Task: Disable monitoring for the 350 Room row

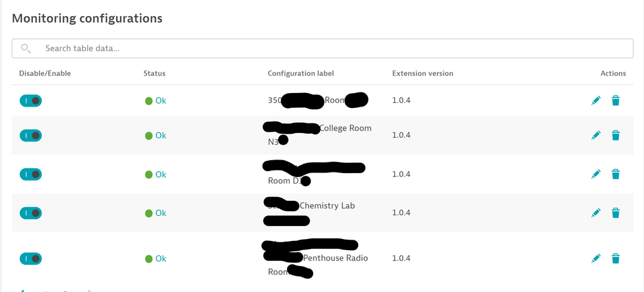Action: (30, 101)
